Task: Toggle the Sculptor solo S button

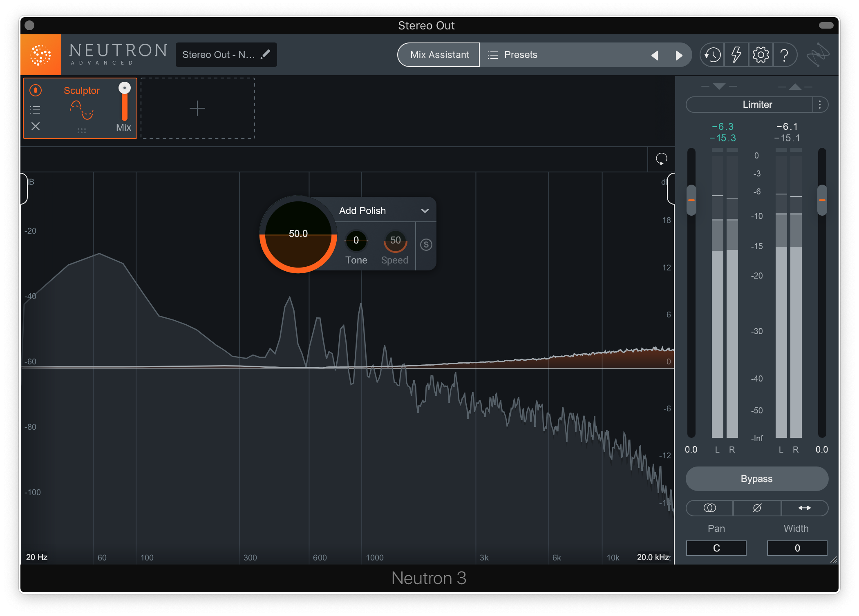Action: click(426, 245)
